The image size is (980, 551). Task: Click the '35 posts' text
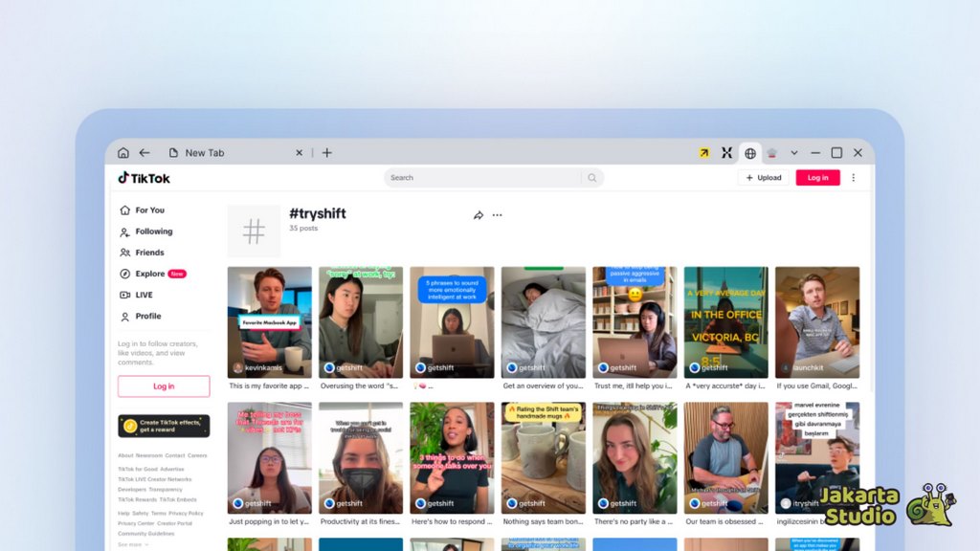303,228
